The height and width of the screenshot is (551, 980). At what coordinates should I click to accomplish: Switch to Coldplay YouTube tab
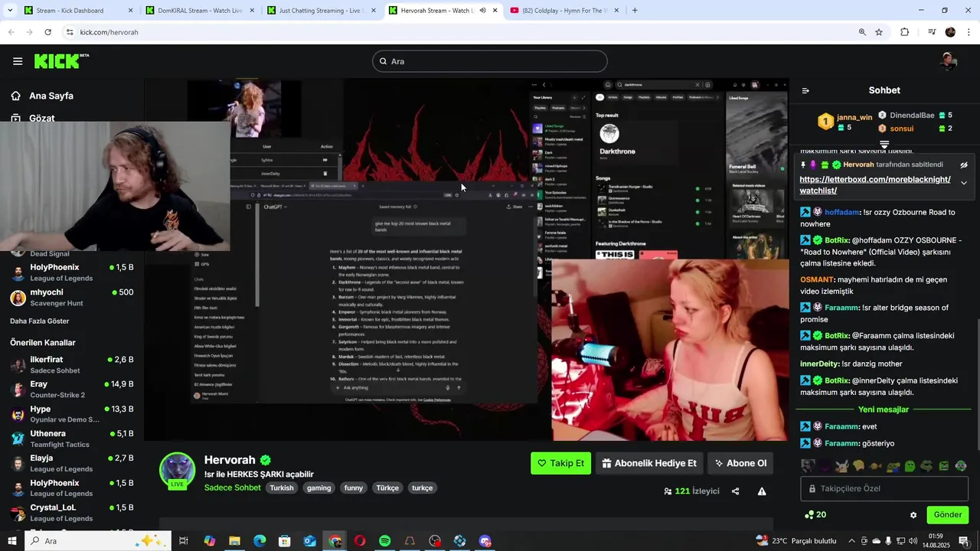coord(565,11)
